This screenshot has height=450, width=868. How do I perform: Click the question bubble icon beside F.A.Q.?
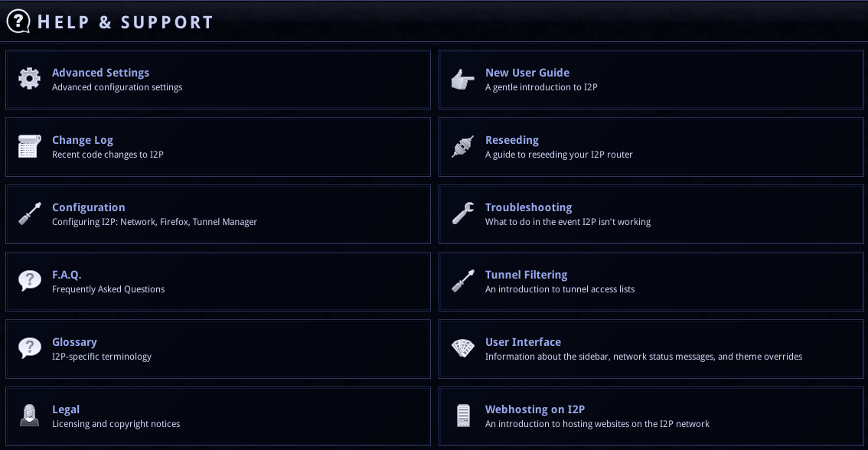[29, 281]
